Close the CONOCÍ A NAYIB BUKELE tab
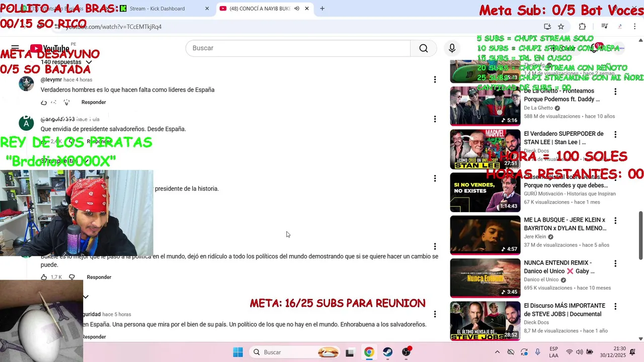The width and height of the screenshot is (644, 362). tap(307, 9)
